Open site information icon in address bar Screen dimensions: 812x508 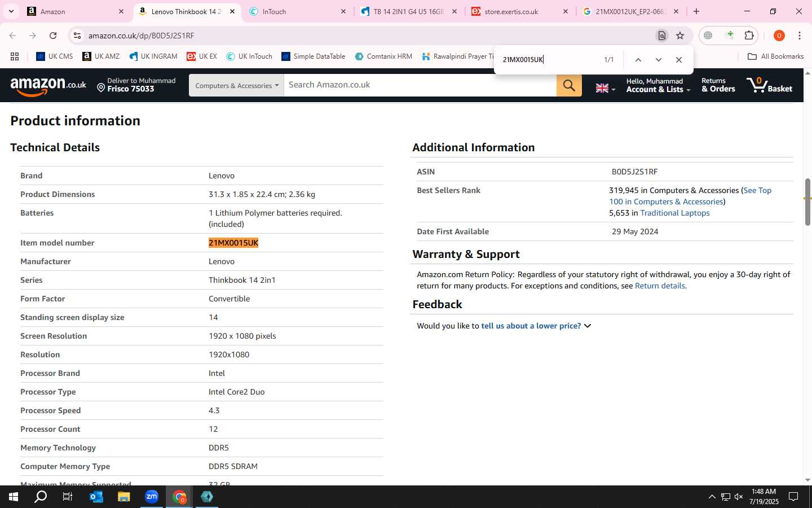tap(77, 36)
